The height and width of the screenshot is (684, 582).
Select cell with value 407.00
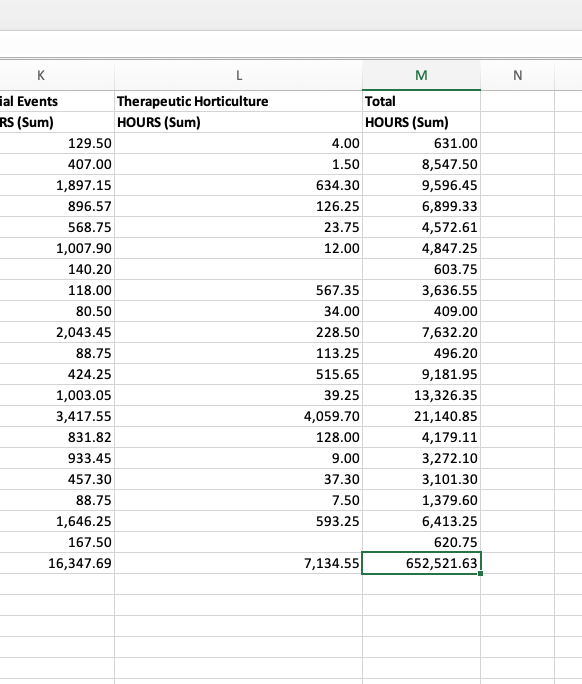57,164
